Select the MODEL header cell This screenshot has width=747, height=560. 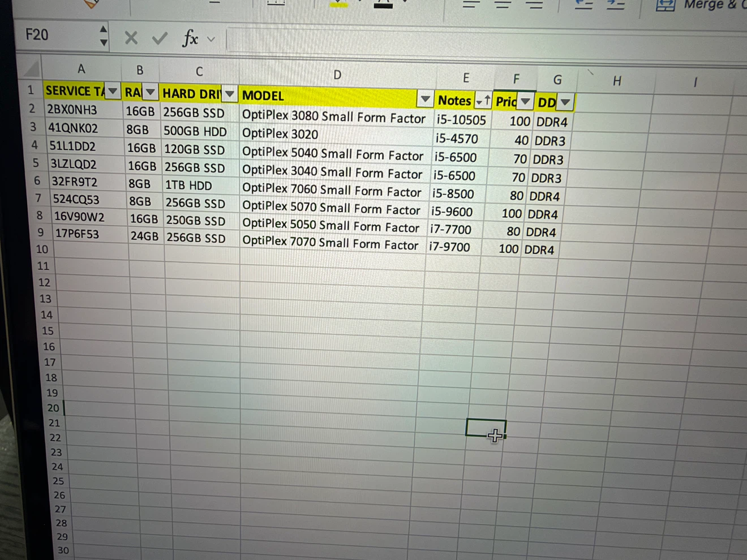tap(337, 97)
